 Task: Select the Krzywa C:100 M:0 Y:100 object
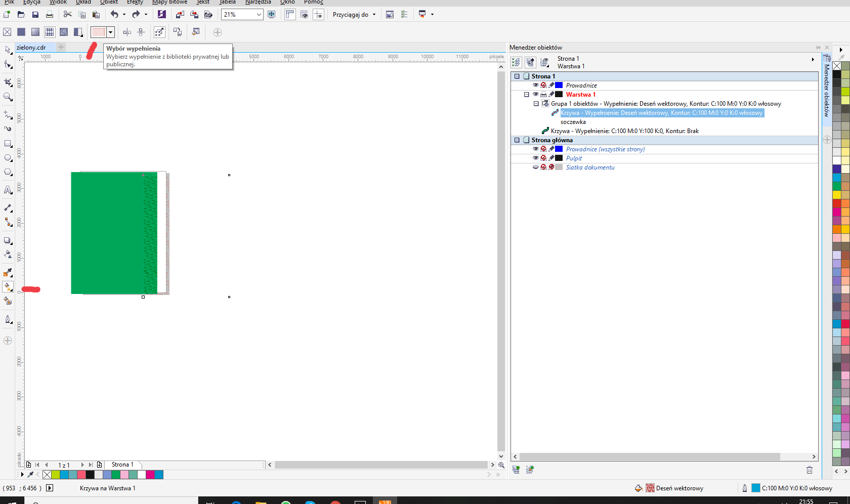624,131
